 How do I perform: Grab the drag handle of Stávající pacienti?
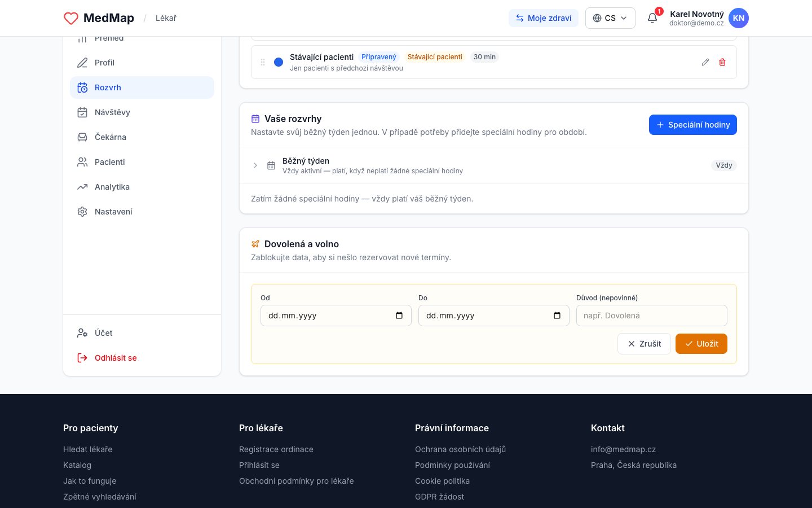pyautogui.click(x=263, y=62)
